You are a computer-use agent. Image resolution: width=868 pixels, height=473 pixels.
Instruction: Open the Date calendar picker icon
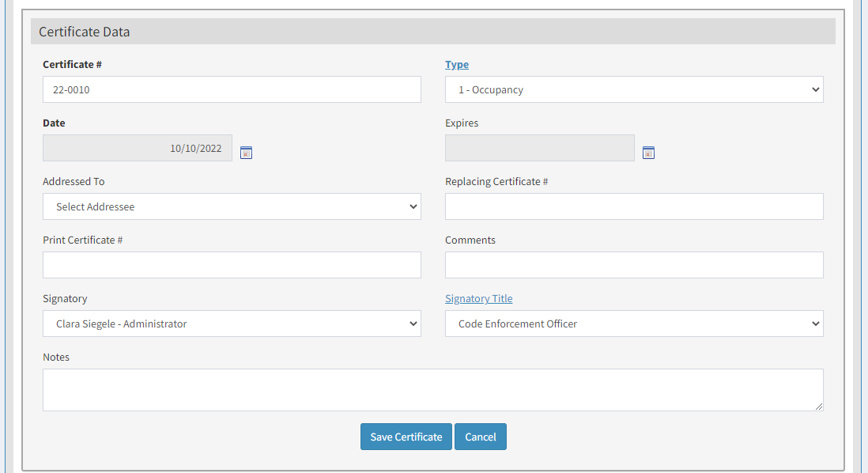(x=247, y=153)
